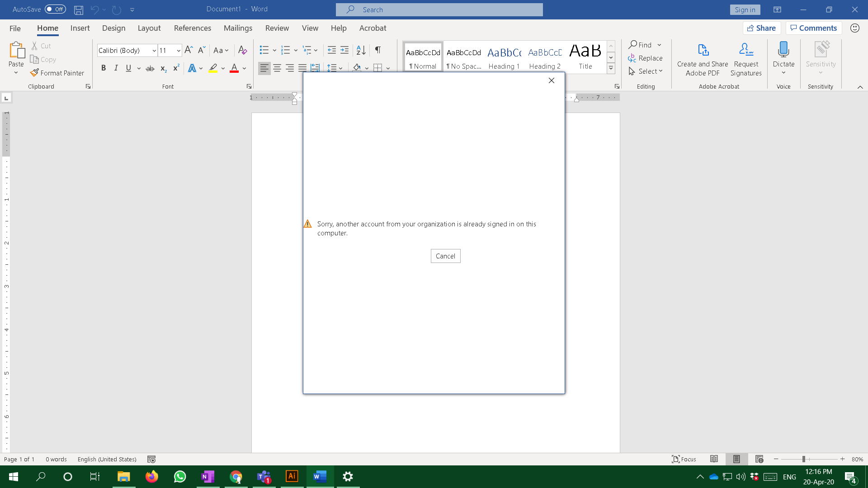868x488 pixels.
Task: Open the File menu
Action: coord(15,28)
